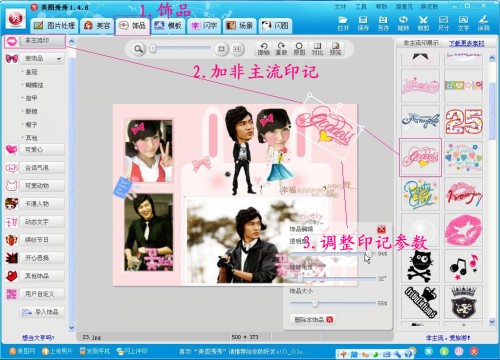Image resolution: width=500 pixels, height=360 pixels.
Task: Collapse left category list with up chevron
Action: tap(72, 41)
